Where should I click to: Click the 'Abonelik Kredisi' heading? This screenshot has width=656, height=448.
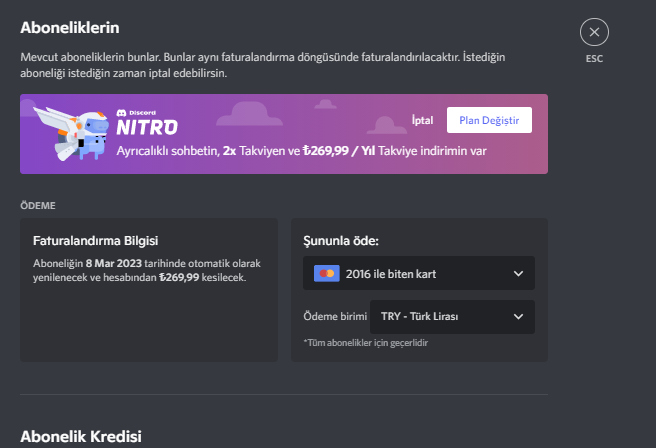point(81,436)
